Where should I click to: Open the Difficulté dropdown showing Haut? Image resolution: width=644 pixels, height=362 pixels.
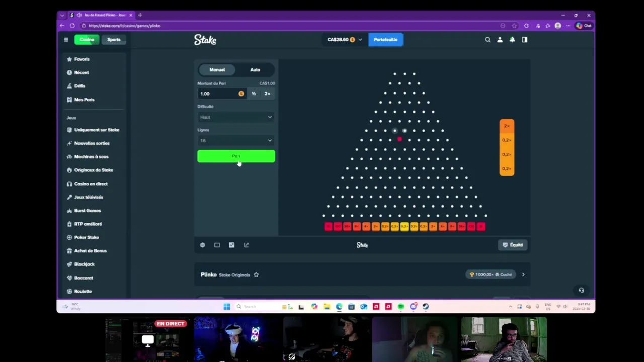click(236, 117)
